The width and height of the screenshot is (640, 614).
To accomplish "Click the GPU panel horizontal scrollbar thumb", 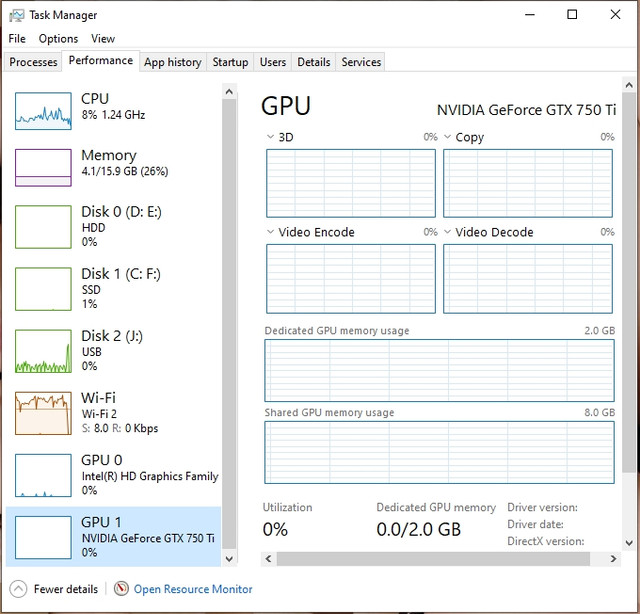I will (x=433, y=558).
